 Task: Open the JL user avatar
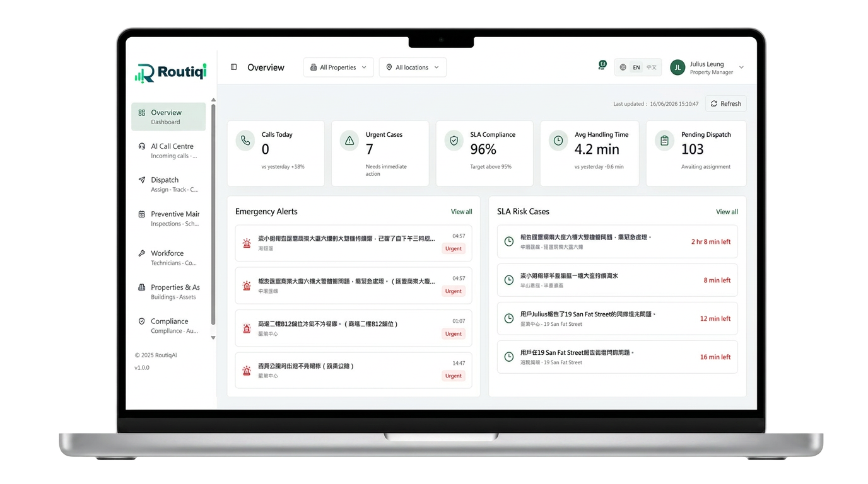tap(677, 67)
